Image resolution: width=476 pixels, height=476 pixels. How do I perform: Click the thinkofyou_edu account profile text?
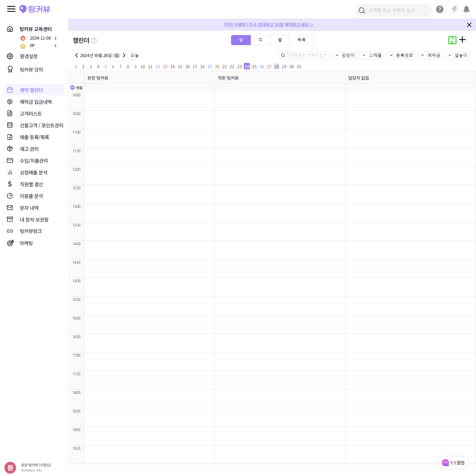(x=31, y=470)
